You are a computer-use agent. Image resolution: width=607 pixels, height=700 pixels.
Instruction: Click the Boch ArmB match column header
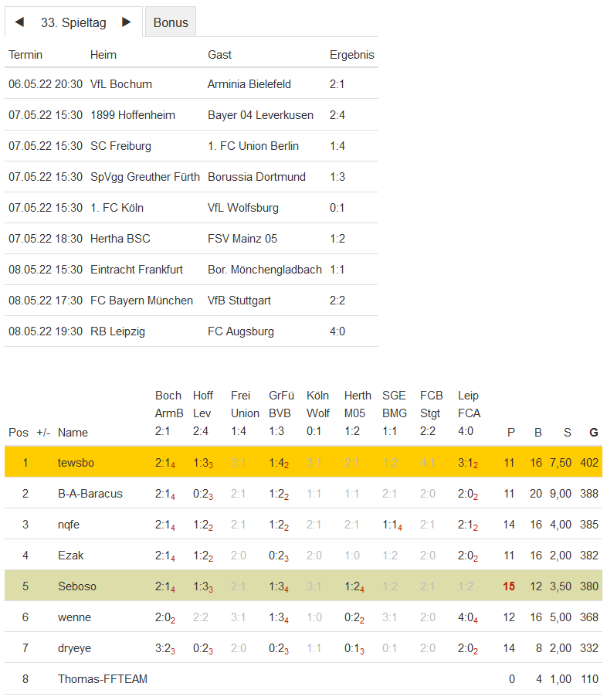click(168, 413)
